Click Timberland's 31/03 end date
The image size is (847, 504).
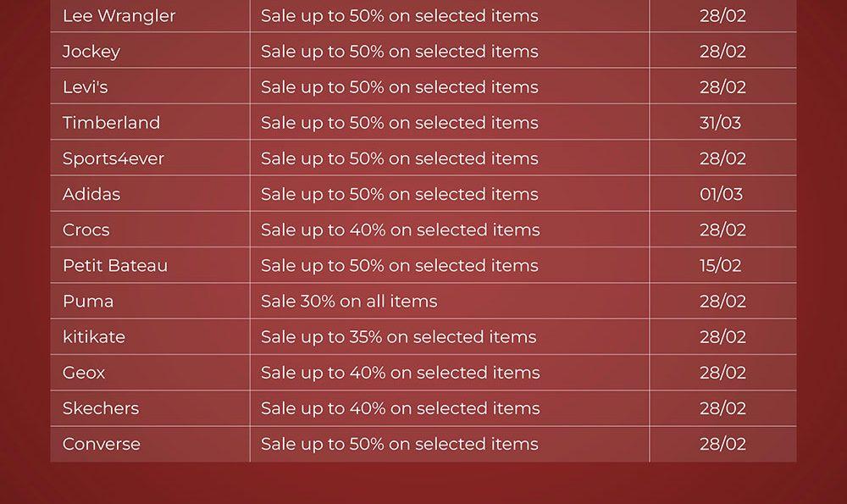[x=720, y=123]
